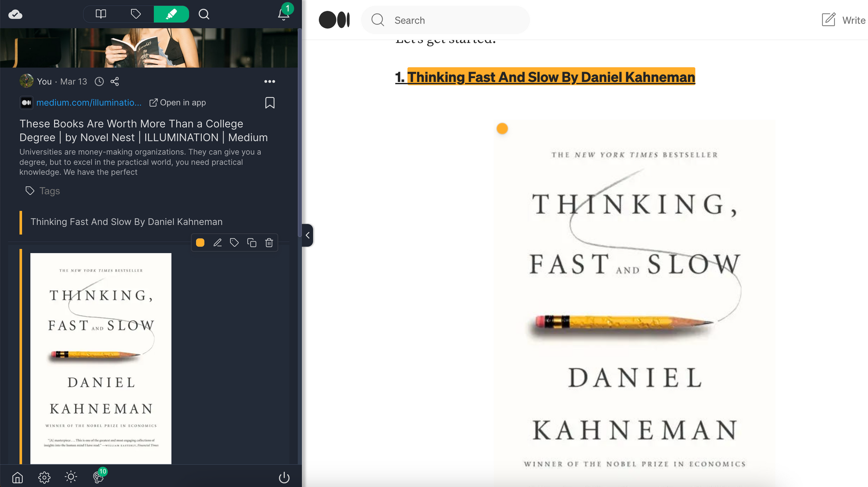Click the three-dot menu on the post
Screen dimensions: 868x487
[270, 82]
